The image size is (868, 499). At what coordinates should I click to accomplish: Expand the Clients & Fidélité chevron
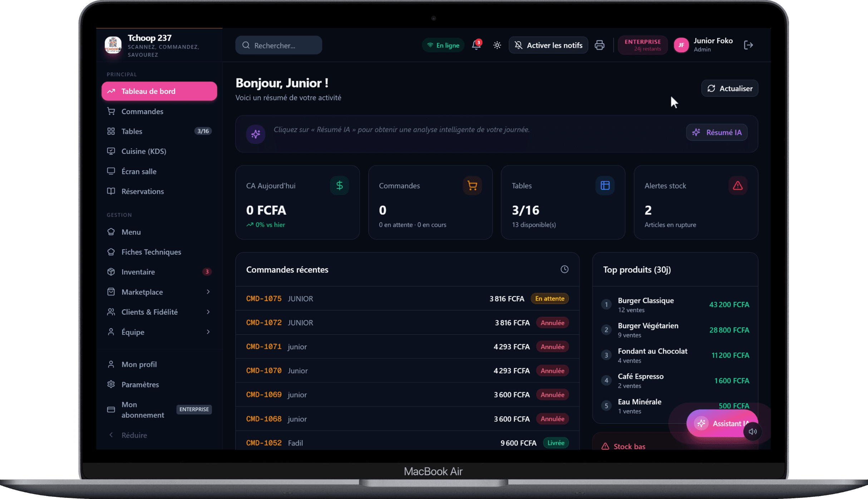[x=208, y=312]
